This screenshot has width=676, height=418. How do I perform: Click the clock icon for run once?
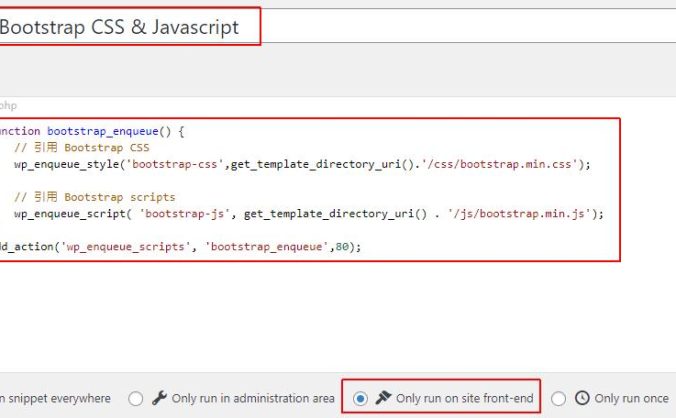(582, 398)
